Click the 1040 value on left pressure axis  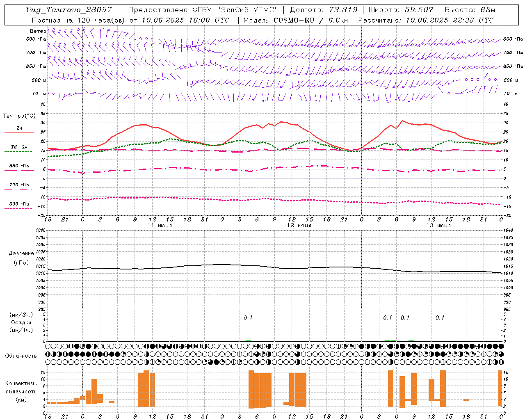[40, 231]
